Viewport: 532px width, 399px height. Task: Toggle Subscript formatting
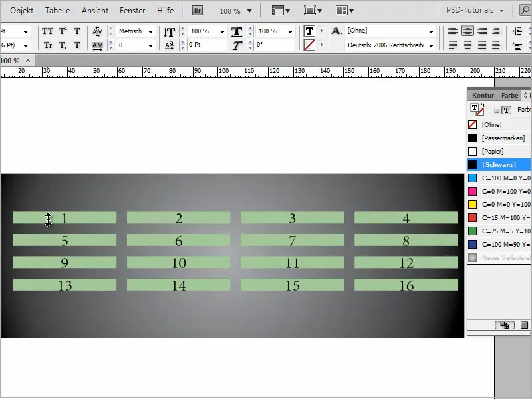(63, 45)
